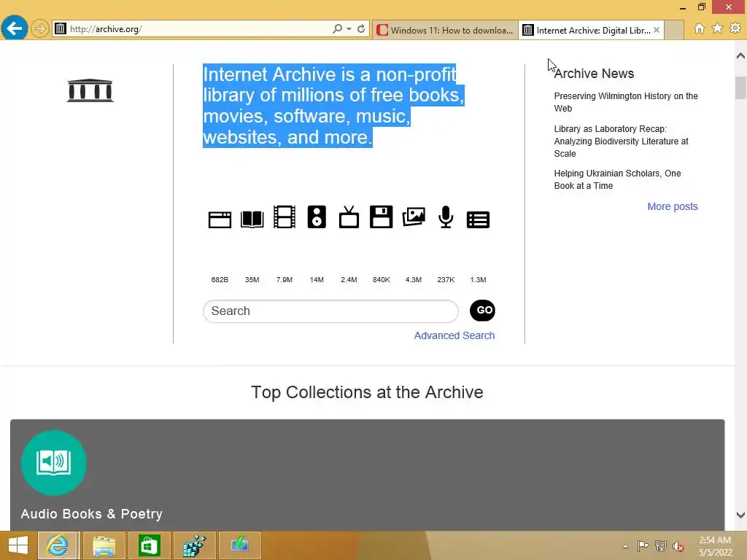The height and width of the screenshot is (560, 747).
Task: Click the GO search button
Action: tap(482, 311)
